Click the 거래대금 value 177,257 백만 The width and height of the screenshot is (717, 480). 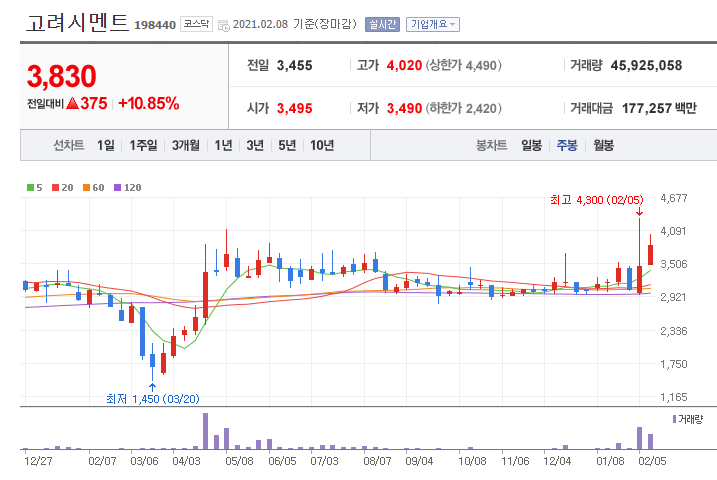659,108
